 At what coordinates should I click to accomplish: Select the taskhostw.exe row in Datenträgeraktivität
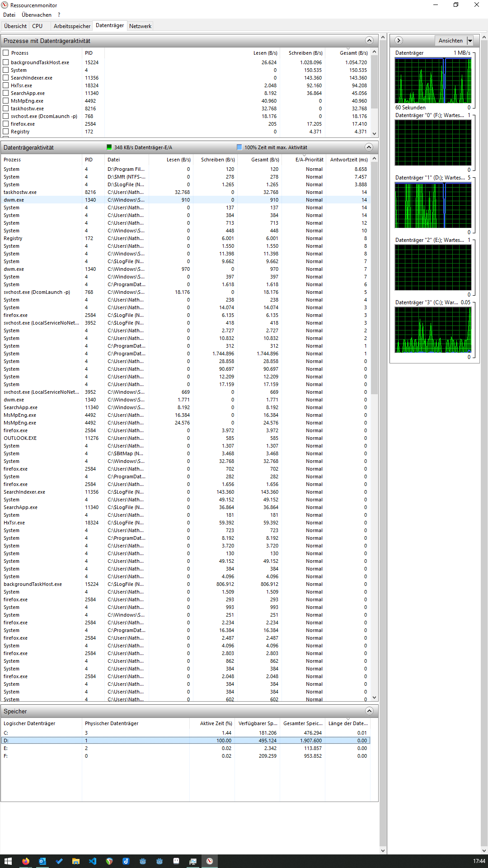[186, 192]
